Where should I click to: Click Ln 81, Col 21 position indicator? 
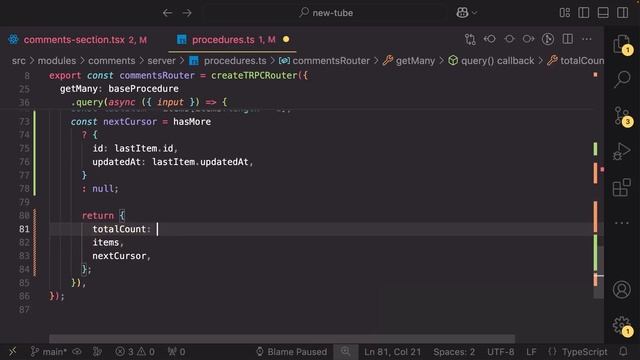click(x=392, y=351)
